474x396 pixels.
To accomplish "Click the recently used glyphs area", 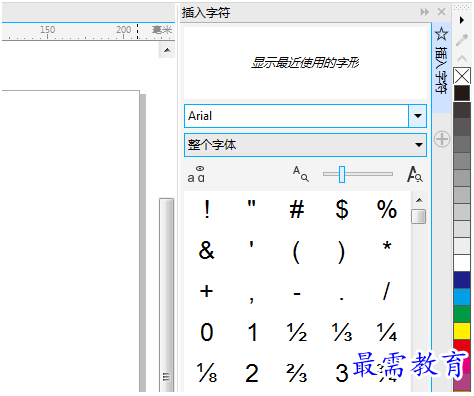I will tap(305, 63).
